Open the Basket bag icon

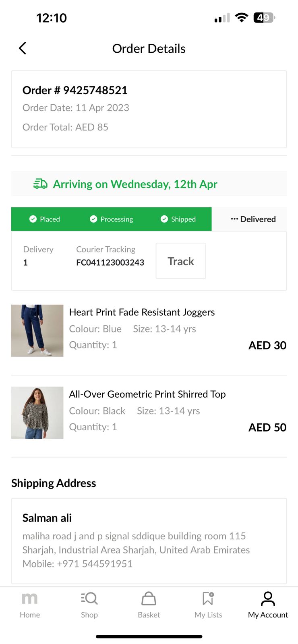[x=149, y=599]
